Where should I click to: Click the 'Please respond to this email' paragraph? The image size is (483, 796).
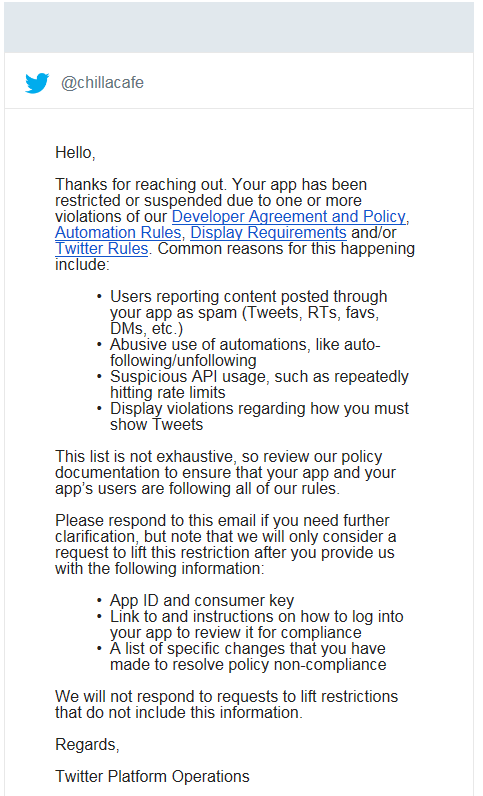tap(226, 544)
